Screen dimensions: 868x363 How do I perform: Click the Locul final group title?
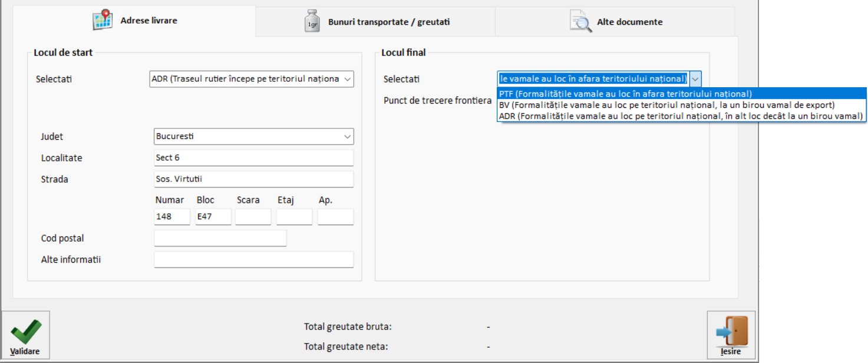[x=404, y=52]
